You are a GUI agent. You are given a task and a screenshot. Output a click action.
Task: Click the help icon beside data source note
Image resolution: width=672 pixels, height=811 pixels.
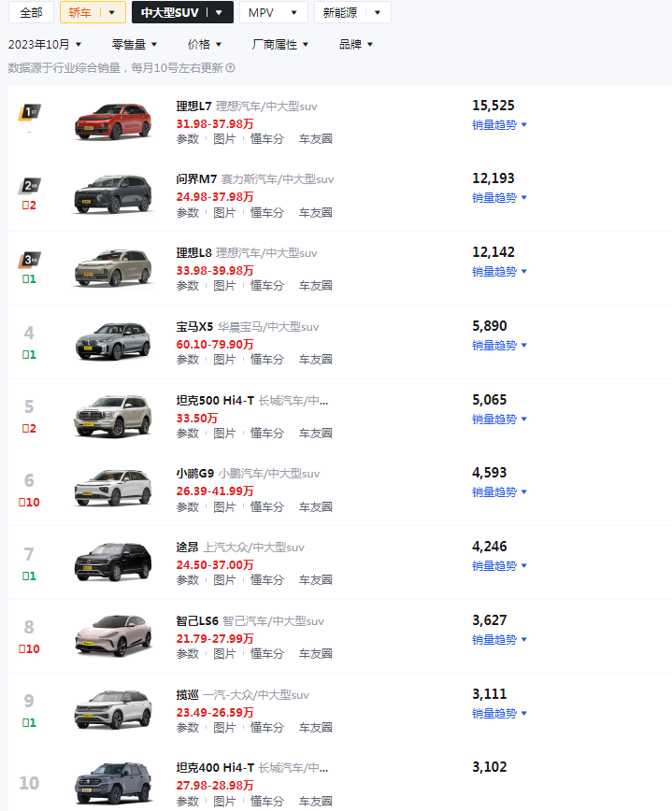pyautogui.click(x=231, y=68)
